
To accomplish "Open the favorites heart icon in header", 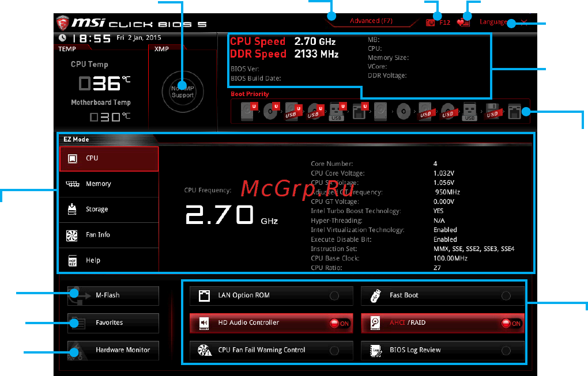I will (463, 22).
